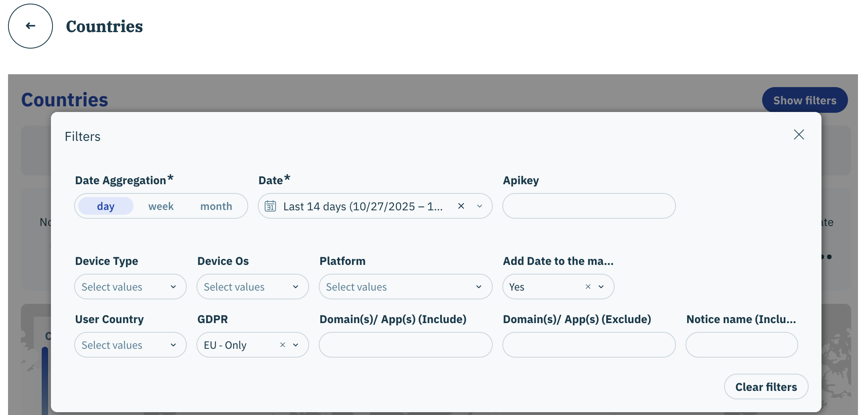Switch date aggregation to week

161,206
